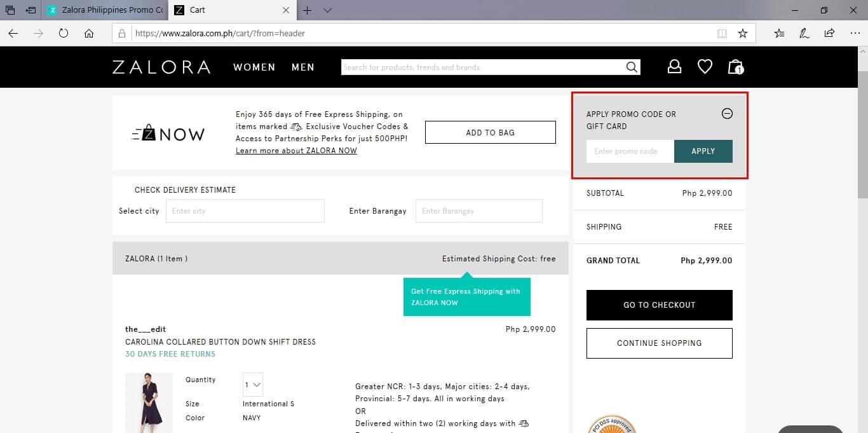Image resolution: width=868 pixels, height=433 pixels.
Task: Open the tab preview chevron
Action: pyautogui.click(x=327, y=10)
